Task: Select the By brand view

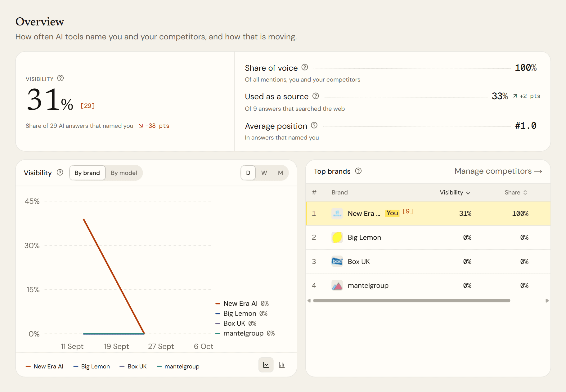Action: coord(87,173)
